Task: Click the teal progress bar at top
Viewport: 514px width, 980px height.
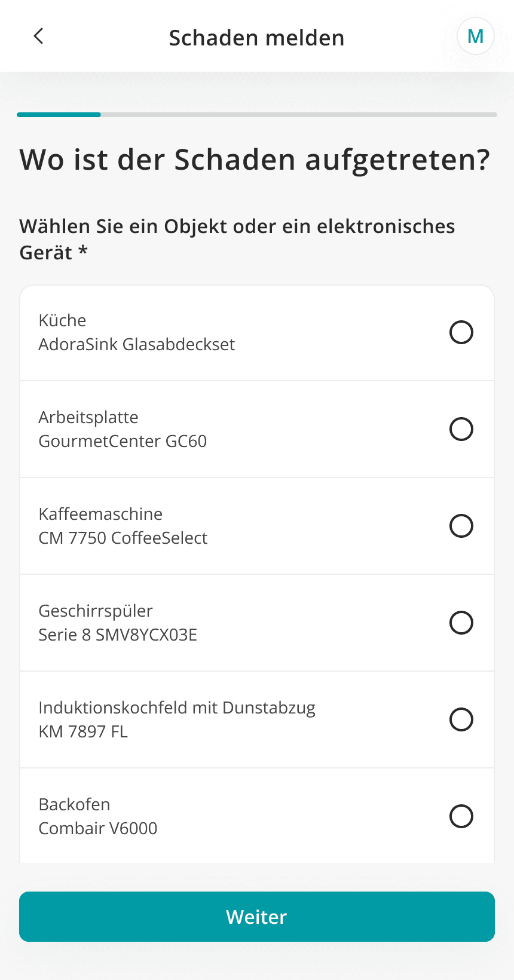Action: tap(59, 114)
